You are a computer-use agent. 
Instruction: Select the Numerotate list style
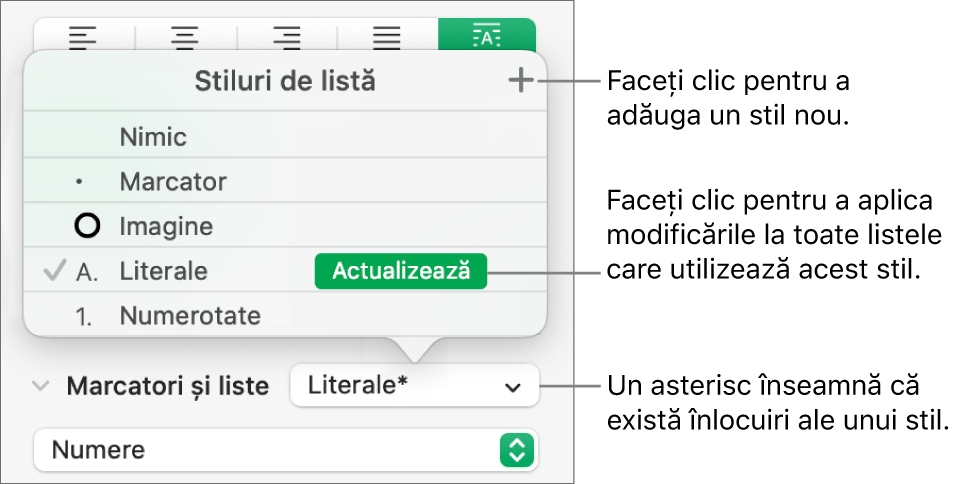[x=190, y=317]
